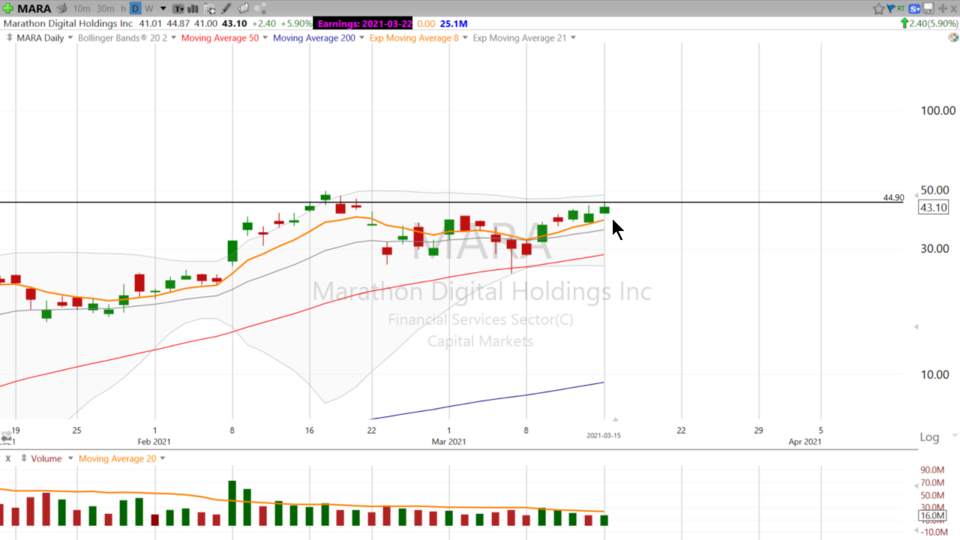960x540 pixels.
Task: Switch to the 10m timeframe
Action: pyautogui.click(x=81, y=9)
